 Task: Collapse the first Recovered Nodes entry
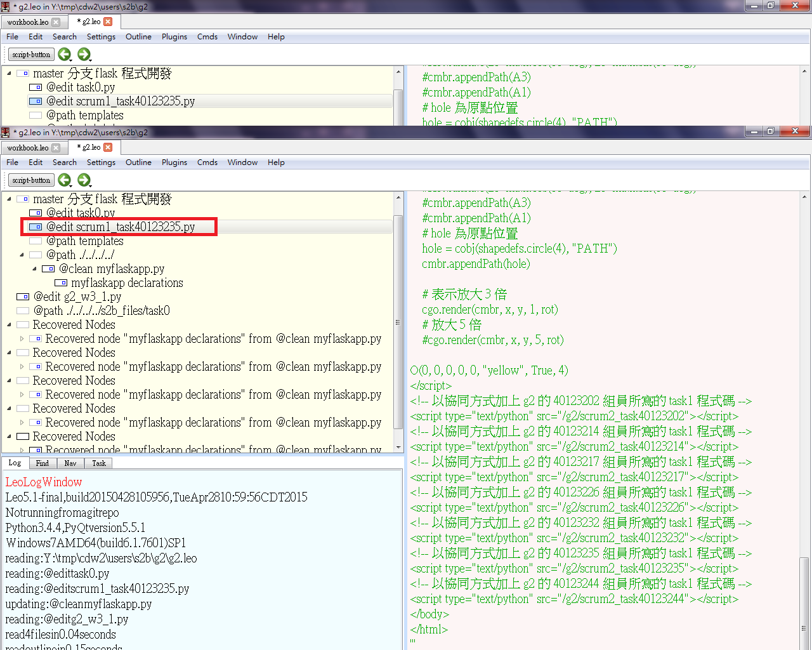click(9, 325)
